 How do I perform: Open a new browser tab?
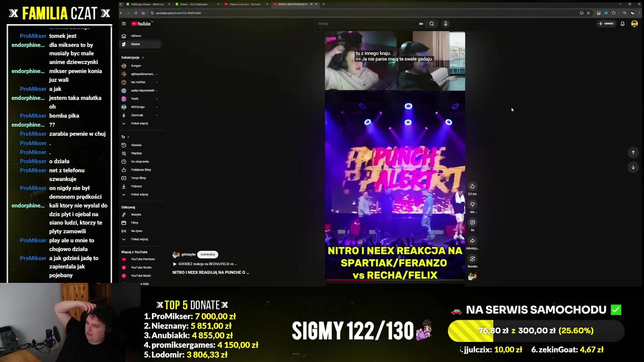tap(324, 4)
